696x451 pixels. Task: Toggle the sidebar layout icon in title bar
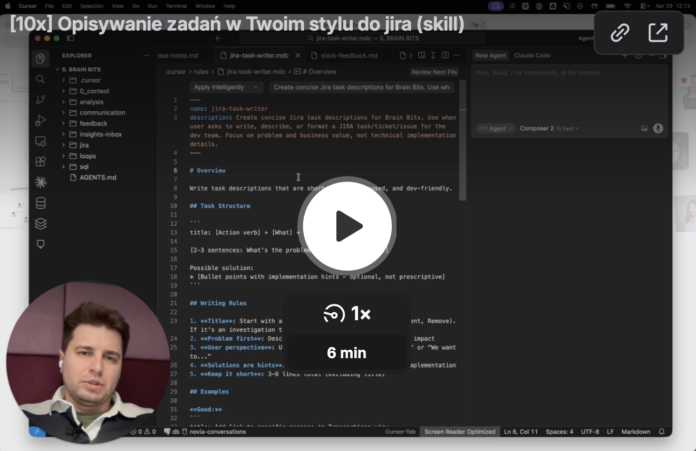coord(70,38)
